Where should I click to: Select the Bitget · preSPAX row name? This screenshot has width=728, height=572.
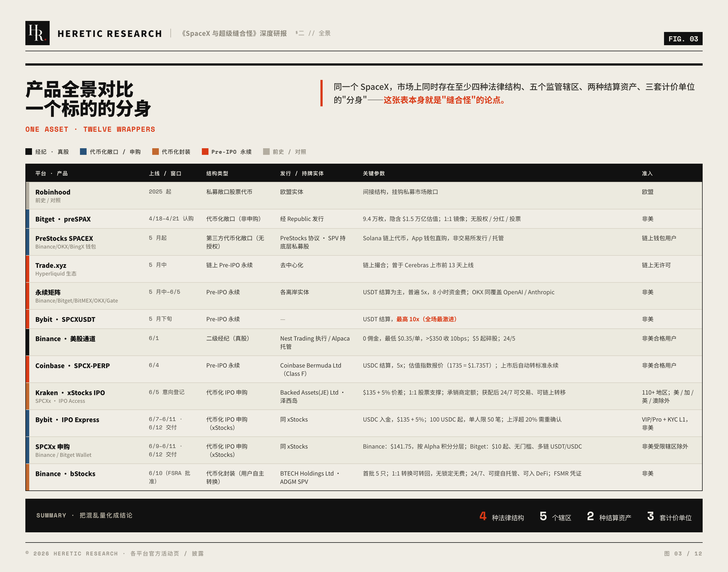point(63,219)
